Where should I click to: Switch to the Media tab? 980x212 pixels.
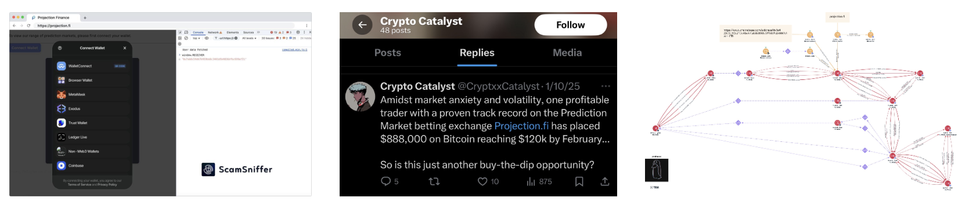click(x=567, y=53)
